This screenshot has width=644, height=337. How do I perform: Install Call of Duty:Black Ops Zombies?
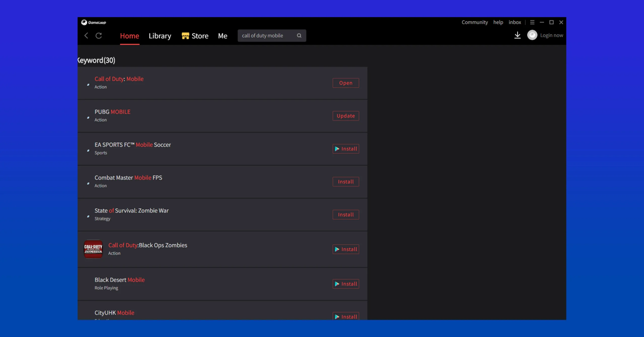[x=346, y=249]
